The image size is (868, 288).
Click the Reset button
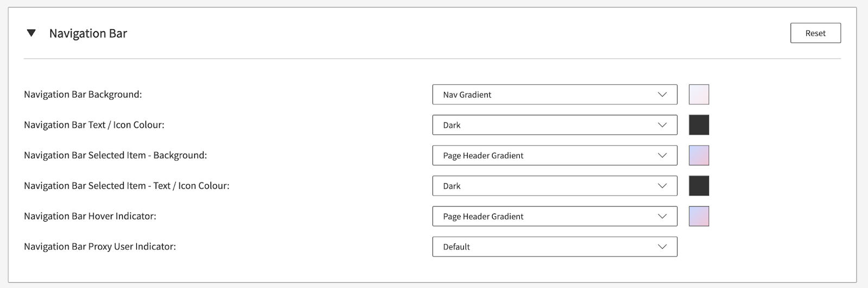tap(815, 33)
